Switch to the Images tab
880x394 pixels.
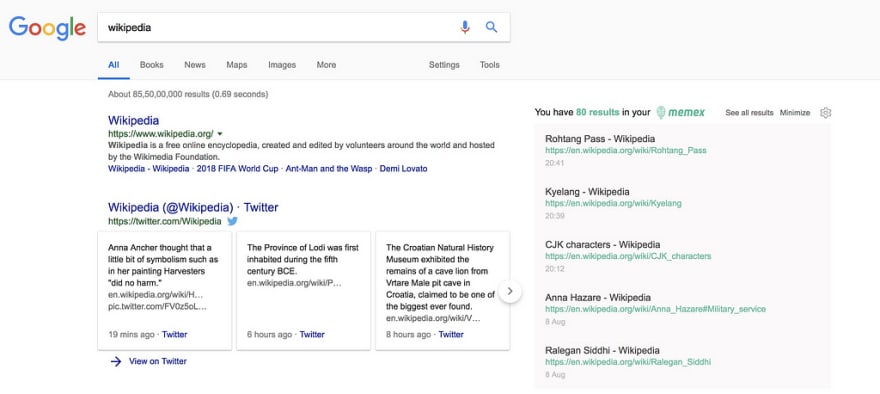coord(282,65)
